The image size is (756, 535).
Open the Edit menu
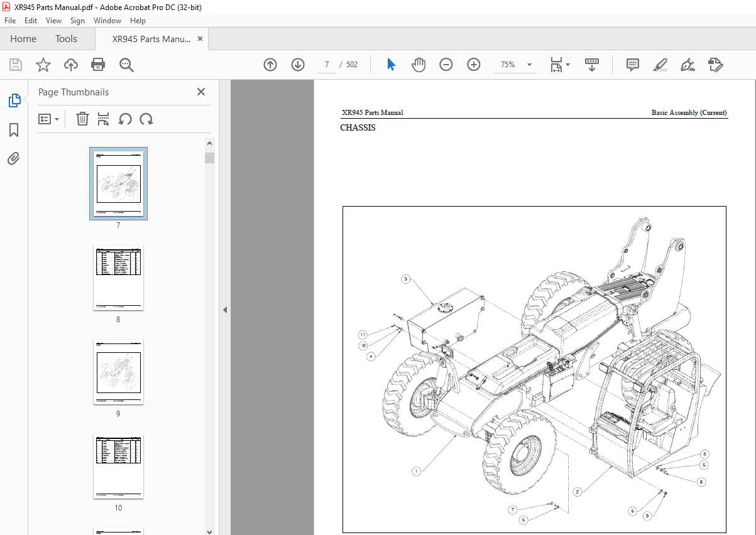(31, 21)
